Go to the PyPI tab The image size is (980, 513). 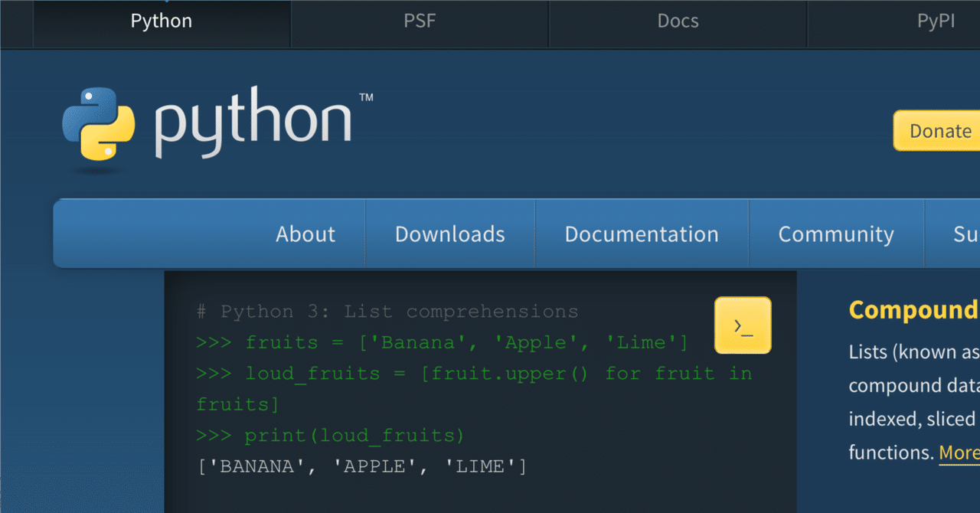(935, 21)
